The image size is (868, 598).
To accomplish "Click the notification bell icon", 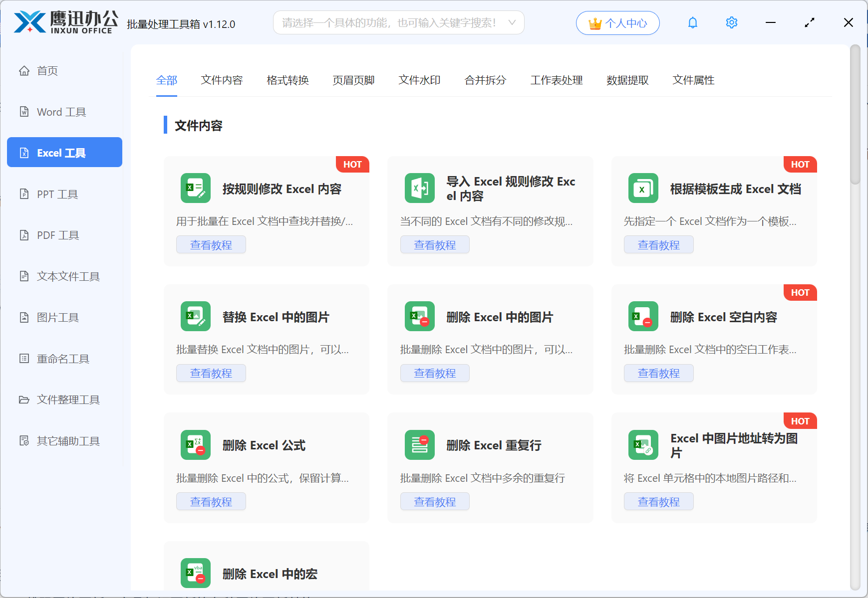I will click(x=692, y=22).
